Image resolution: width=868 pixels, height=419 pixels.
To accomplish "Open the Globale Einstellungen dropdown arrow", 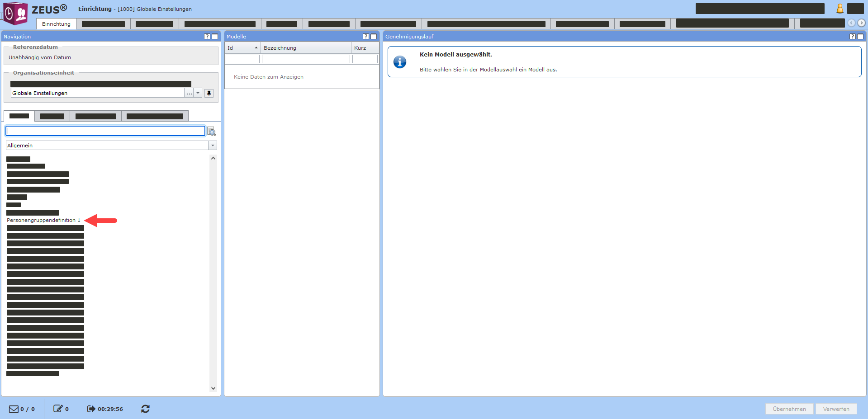I will click(198, 93).
